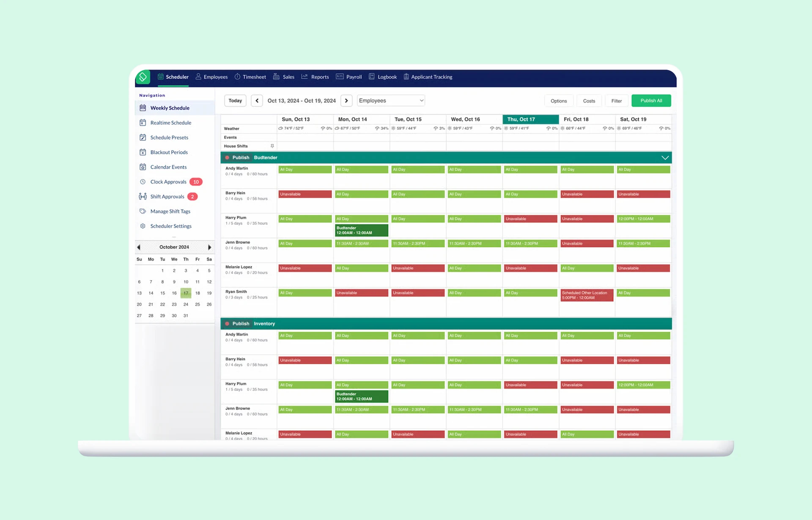The width and height of the screenshot is (812, 520).
Task: Collapse the Budtender section chevron
Action: [x=665, y=157]
